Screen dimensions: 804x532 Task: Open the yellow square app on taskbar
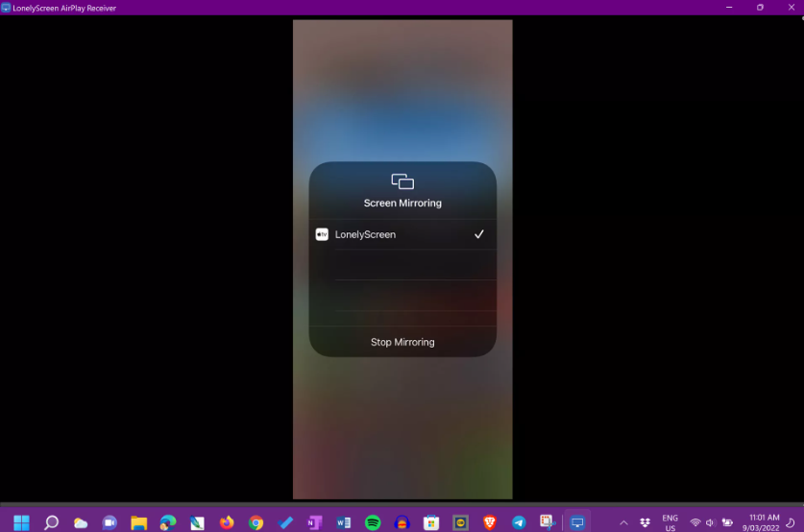(460, 522)
